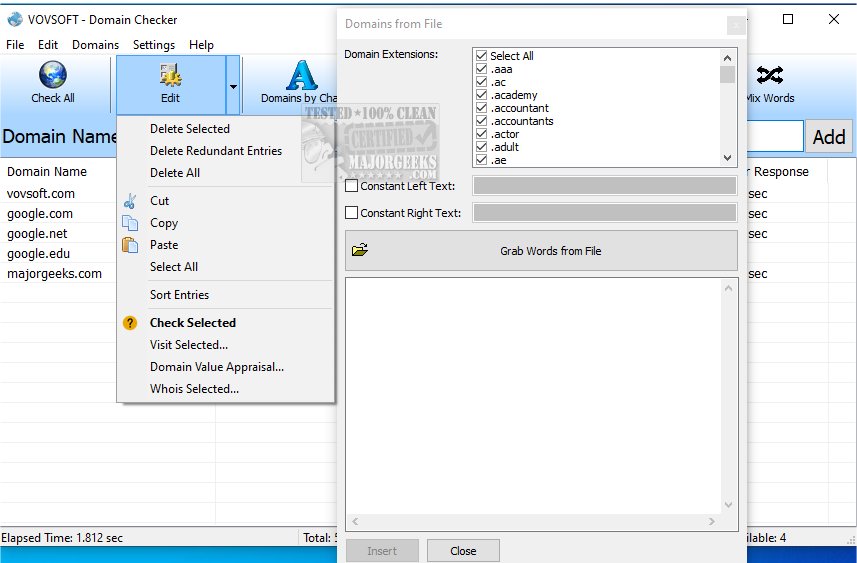The image size is (857, 563).
Task: Click the grabbed words text area
Action: click(533, 396)
